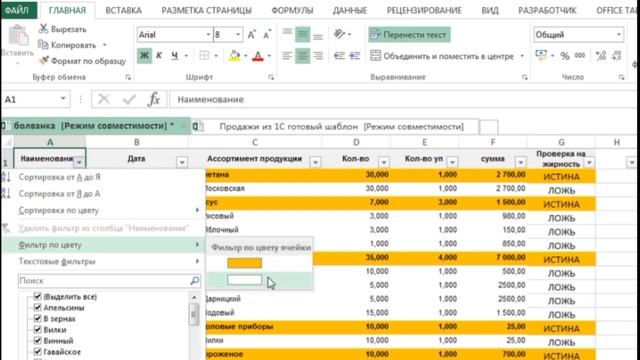This screenshot has width=640, height=360.
Task: Click the cell borders icon
Action: tap(204, 56)
